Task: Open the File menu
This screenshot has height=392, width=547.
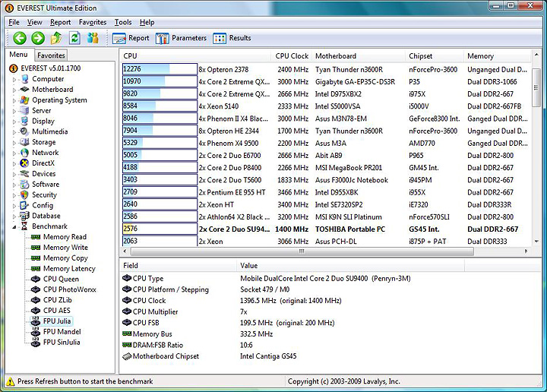Action: pyautogui.click(x=14, y=22)
